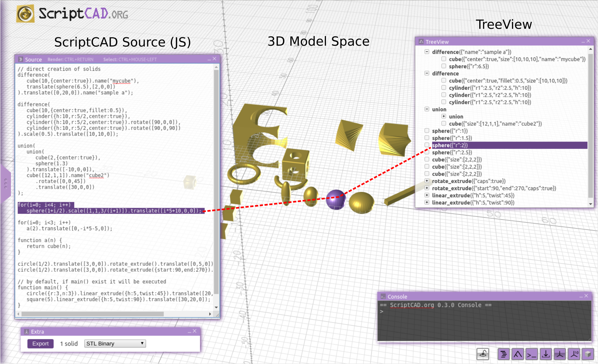Check the sphere r:6.5 checkbox
This screenshot has height=364, width=598.
click(444, 66)
